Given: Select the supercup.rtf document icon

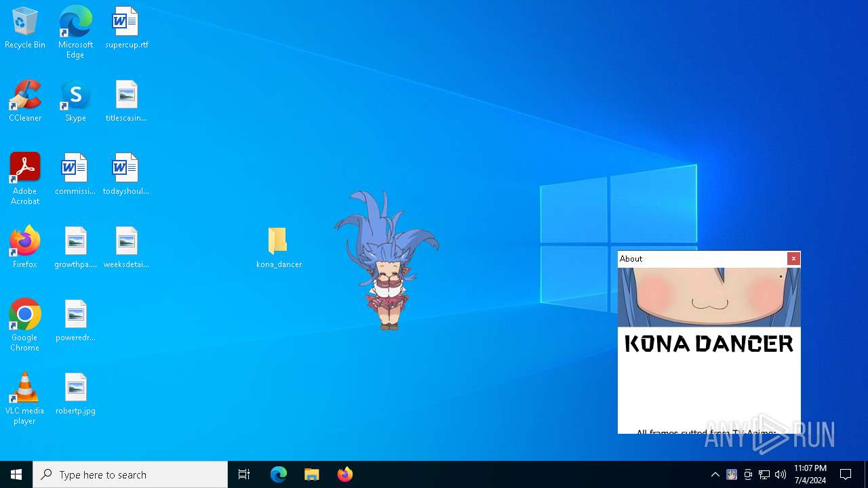Looking at the screenshot, I should pos(126,28).
